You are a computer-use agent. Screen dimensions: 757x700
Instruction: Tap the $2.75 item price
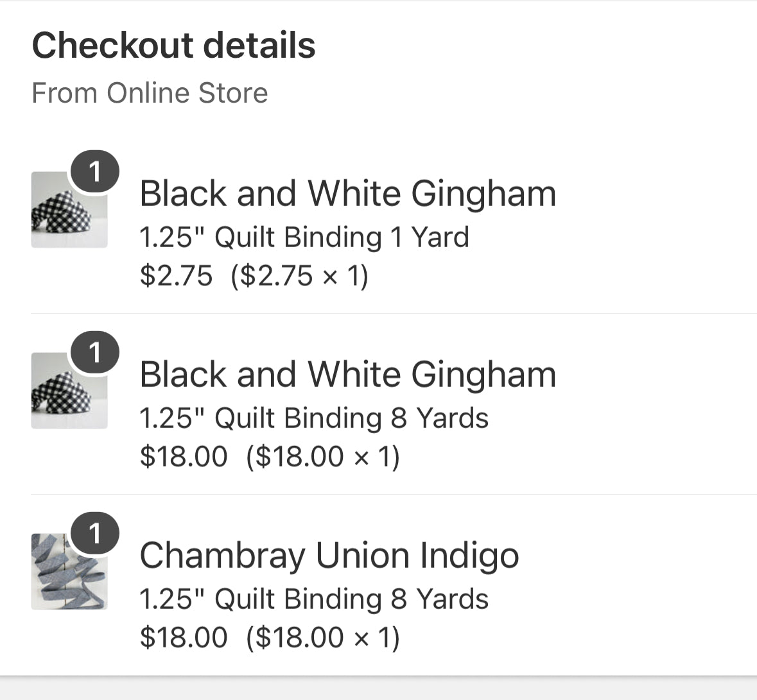176,276
